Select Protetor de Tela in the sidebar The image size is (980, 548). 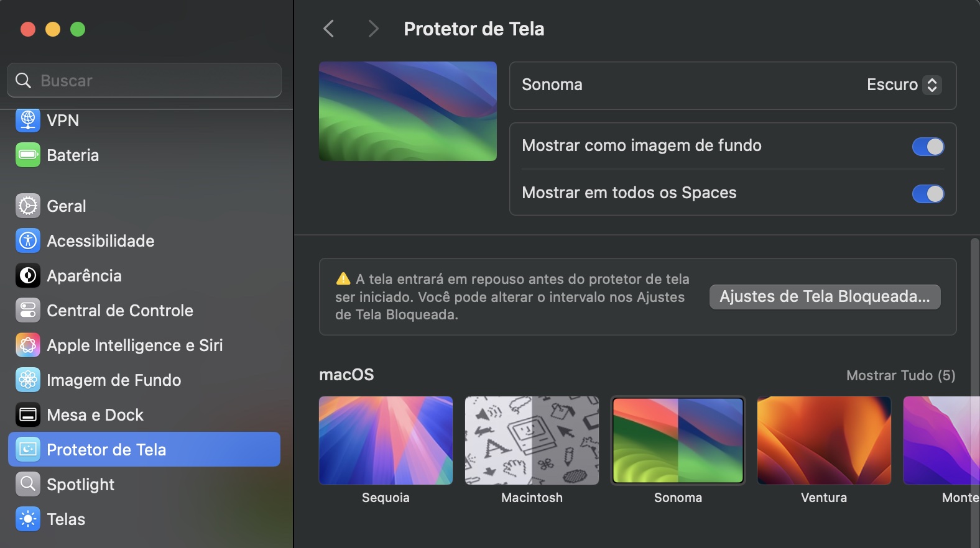tap(106, 449)
